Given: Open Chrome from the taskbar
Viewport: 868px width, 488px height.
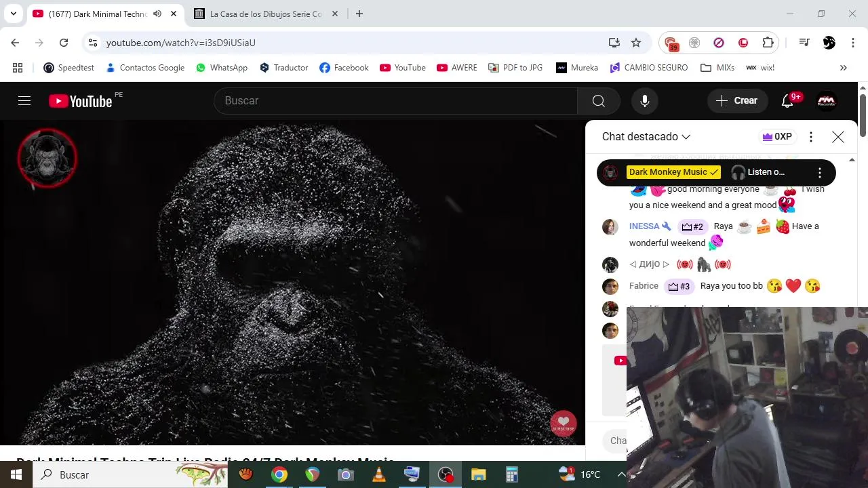Looking at the screenshot, I should point(279,474).
